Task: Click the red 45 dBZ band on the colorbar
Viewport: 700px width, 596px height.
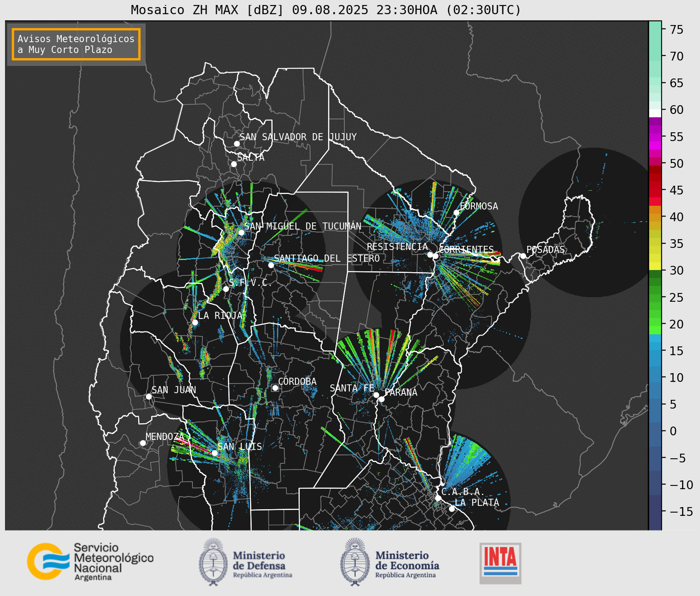Action: pyautogui.click(x=655, y=190)
